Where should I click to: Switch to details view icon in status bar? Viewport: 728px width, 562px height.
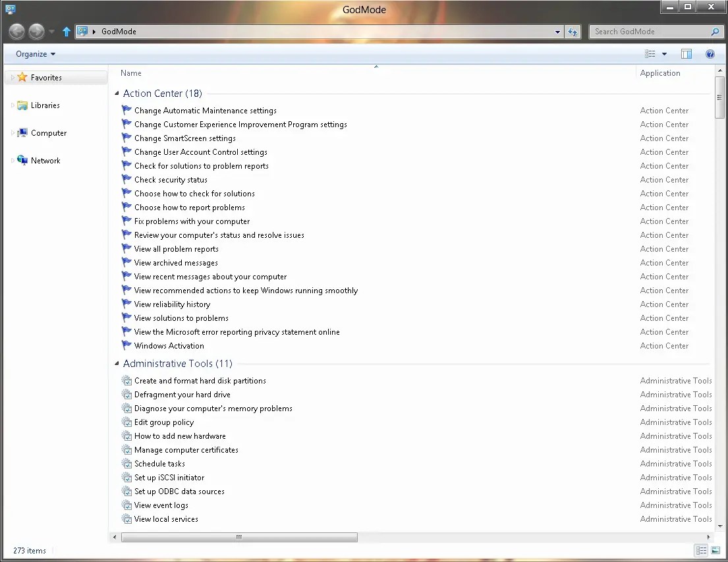point(701,550)
